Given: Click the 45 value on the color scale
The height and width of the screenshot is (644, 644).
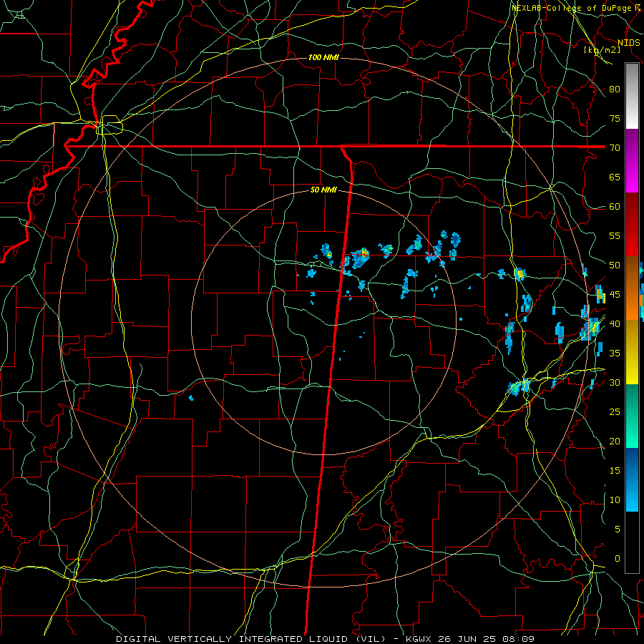Looking at the screenshot, I should point(615,295).
